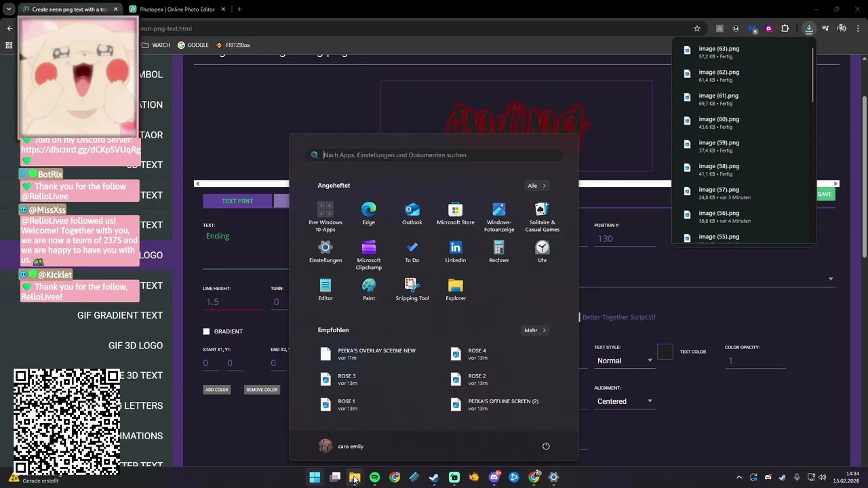
Task: Click the Line Height 1.5 field
Action: [233, 302]
